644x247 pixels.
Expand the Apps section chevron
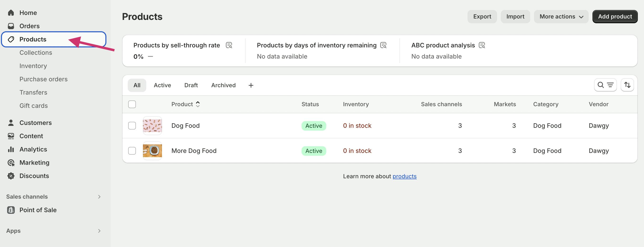(x=99, y=231)
